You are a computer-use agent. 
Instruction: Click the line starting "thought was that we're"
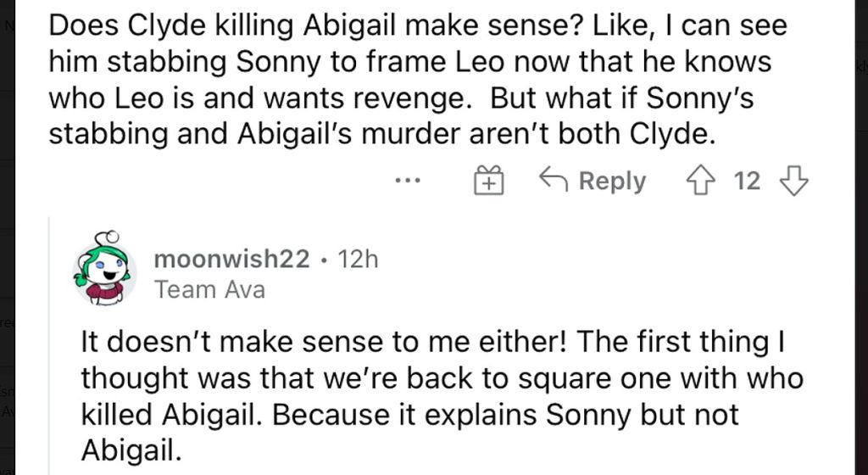(x=442, y=378)
